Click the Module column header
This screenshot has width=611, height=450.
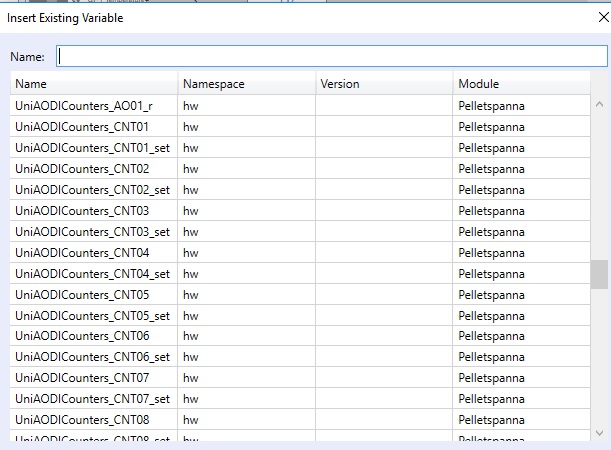[520, 84]
